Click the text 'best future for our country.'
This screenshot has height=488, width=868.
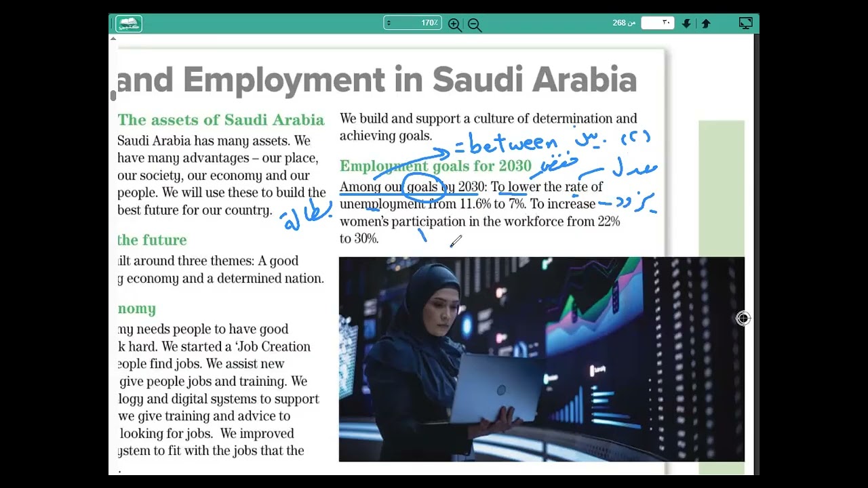pos(195,209)
